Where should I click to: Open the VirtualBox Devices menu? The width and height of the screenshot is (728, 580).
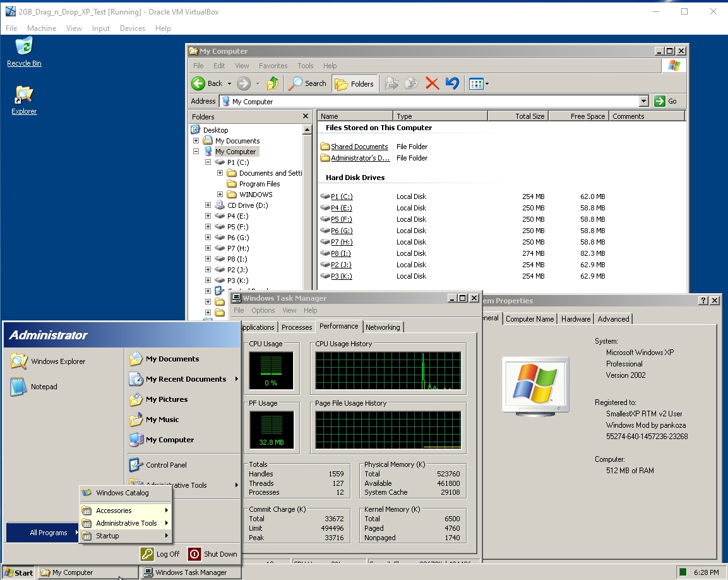pos(133,28)
